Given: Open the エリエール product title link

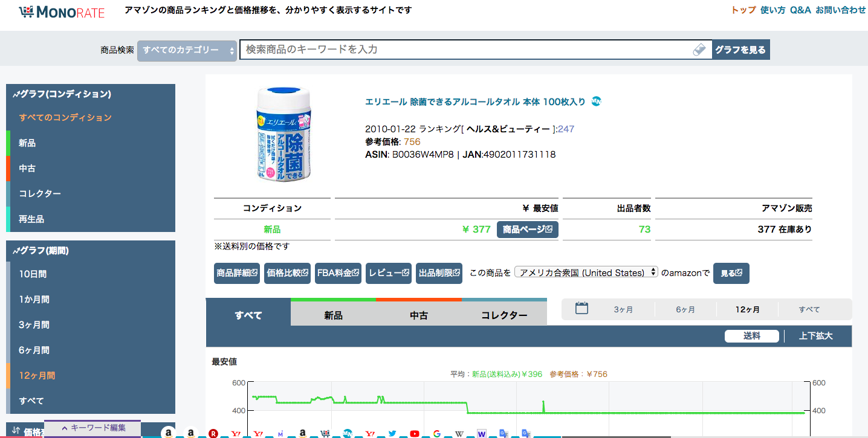Looking at the screenshot, I should [x=475, y=101].
